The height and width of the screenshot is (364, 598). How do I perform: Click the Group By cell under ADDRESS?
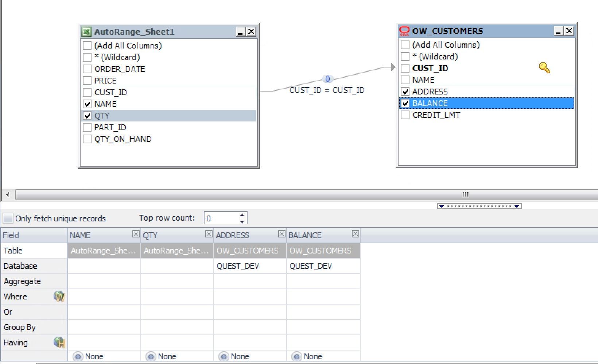250,327
